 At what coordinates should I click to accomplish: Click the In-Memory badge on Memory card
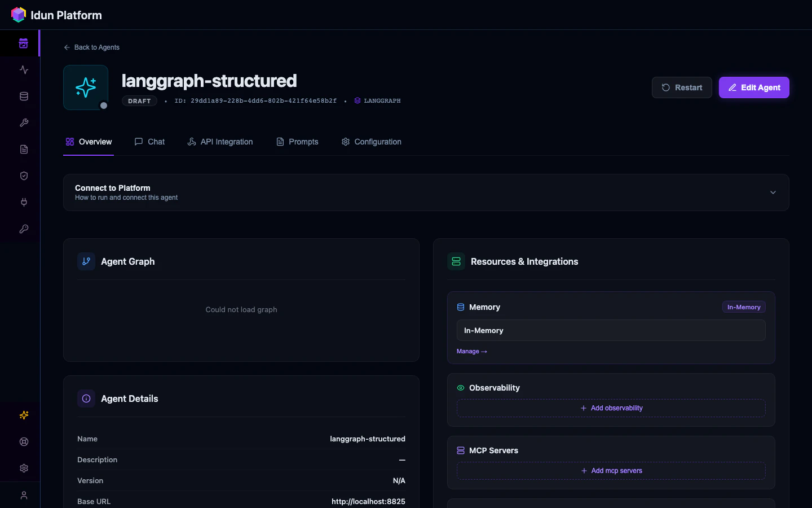pos(743,307)
